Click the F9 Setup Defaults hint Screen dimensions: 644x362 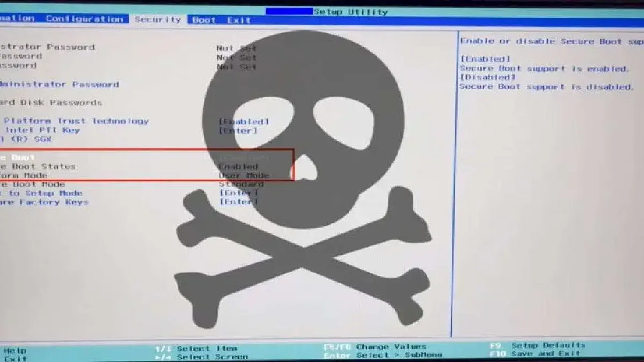click(538, 345)
